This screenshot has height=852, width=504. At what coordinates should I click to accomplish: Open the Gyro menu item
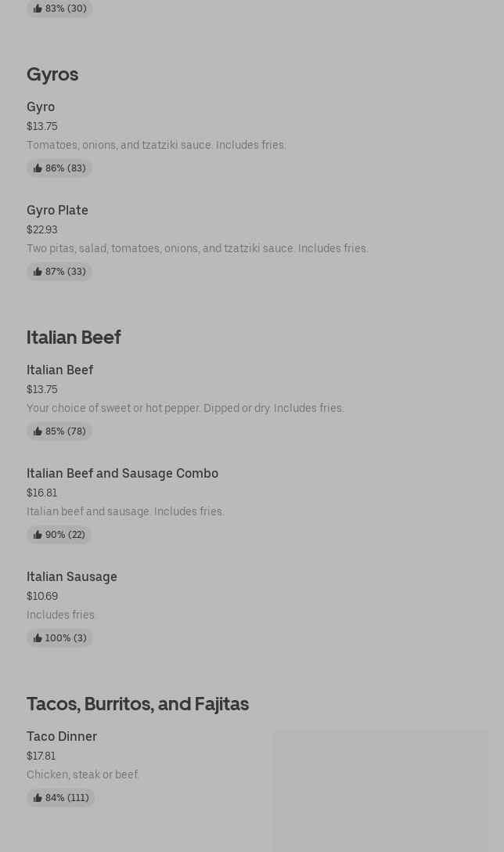[41, 106]
